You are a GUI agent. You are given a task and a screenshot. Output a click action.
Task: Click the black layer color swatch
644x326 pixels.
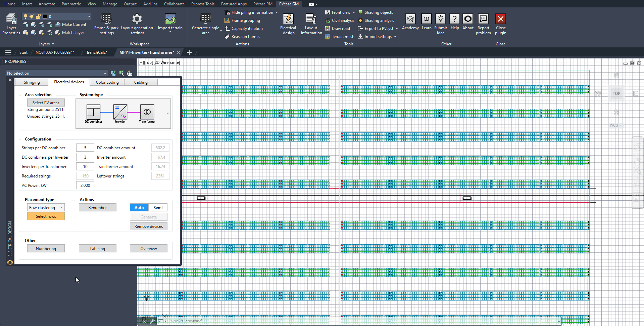[45, 16]
